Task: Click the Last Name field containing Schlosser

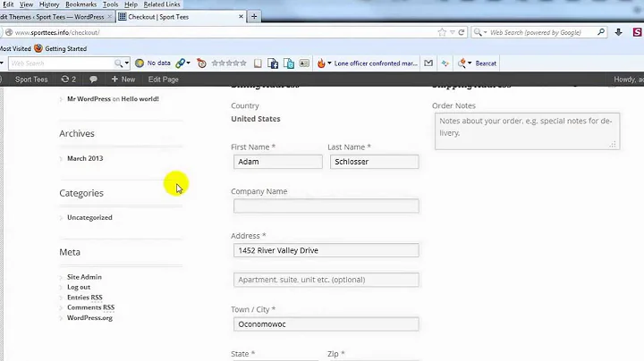Action: tap(375, 162)
